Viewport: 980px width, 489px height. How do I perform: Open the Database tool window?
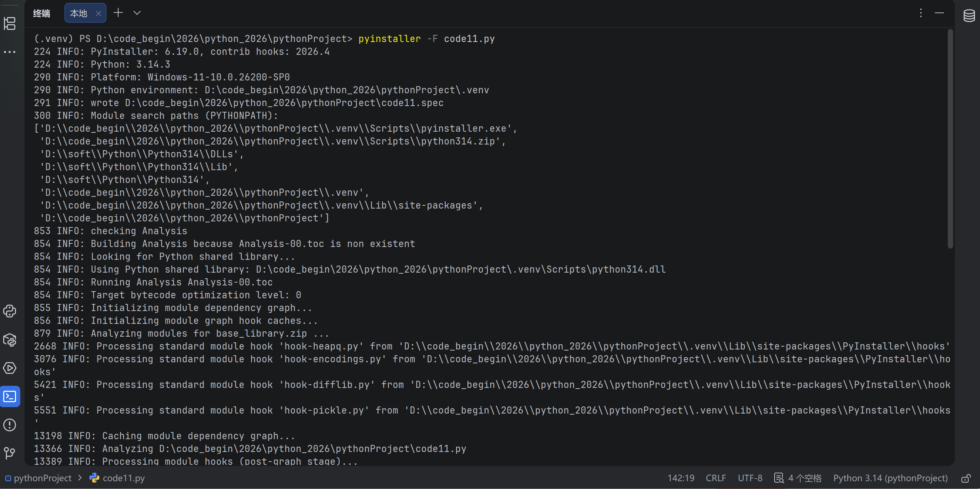coord(969,16)
